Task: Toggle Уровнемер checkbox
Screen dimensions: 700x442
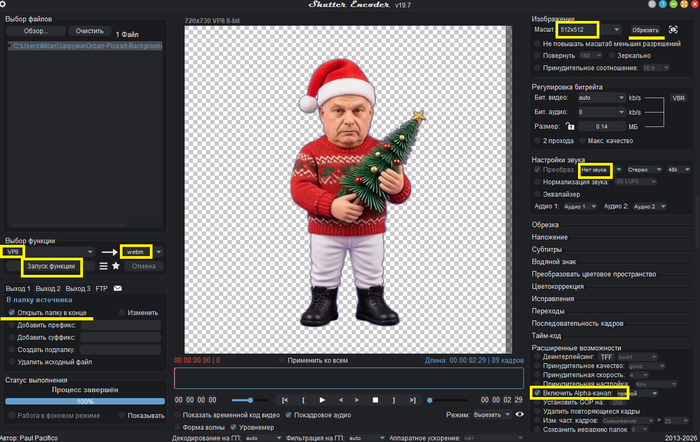Action: click(x=233, y=427)
